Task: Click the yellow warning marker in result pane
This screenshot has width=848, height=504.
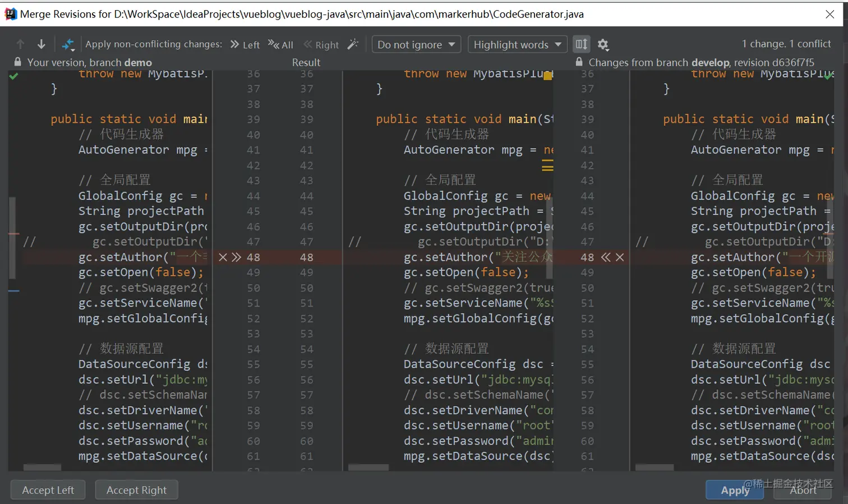Action: (x=548, y=76)
